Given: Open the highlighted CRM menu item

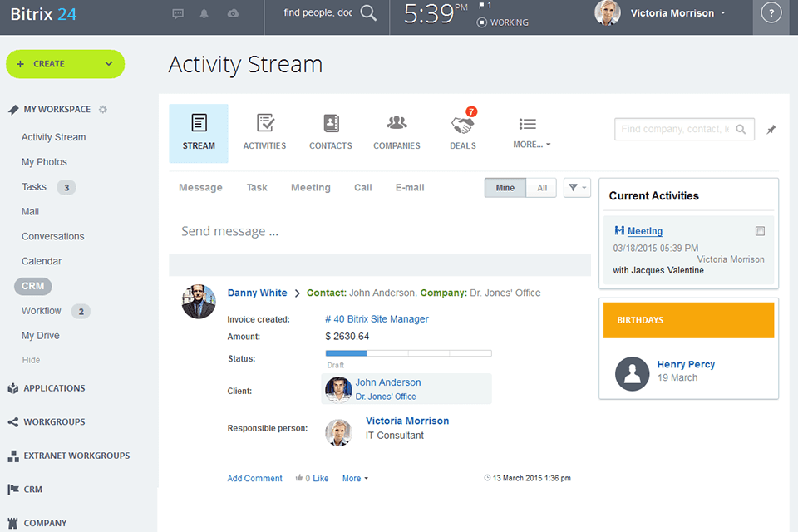Looking at the screenshot, I should click(x=33, y=286).
